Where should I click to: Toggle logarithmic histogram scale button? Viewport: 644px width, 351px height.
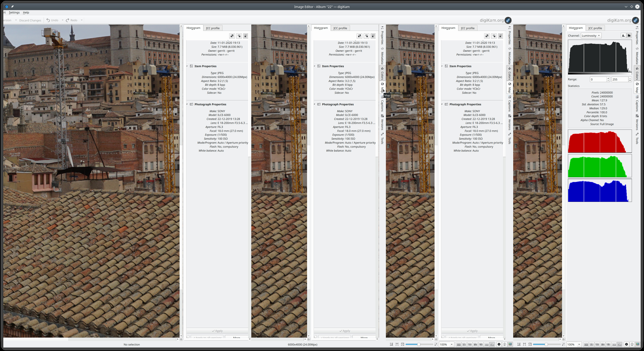(x=629, y=36)
